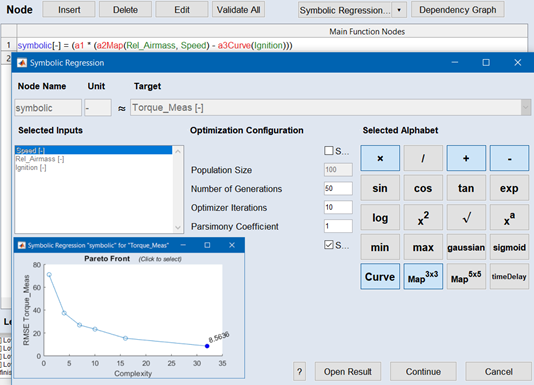534x385 pixels.
Task: Select Rel_Airmass [-] in Selected Inputs
Action: click(93, 159)
